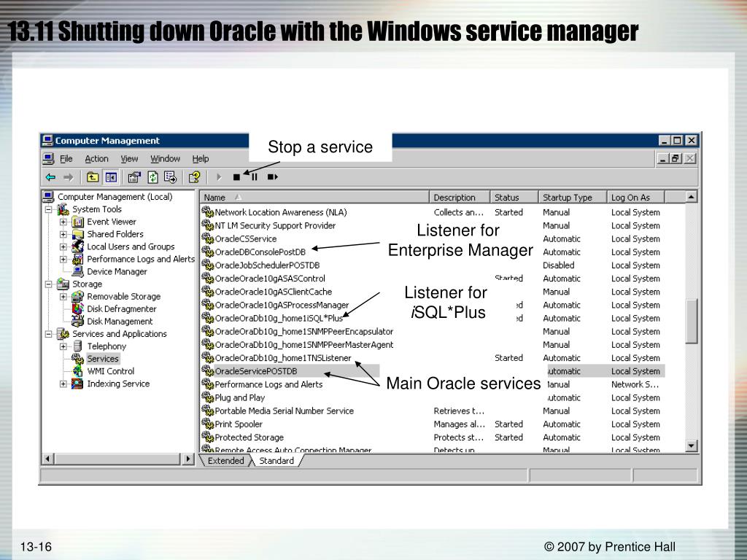
Task: Select the OracleDBConsolePostDB service
Action: (x=260, y=252)
